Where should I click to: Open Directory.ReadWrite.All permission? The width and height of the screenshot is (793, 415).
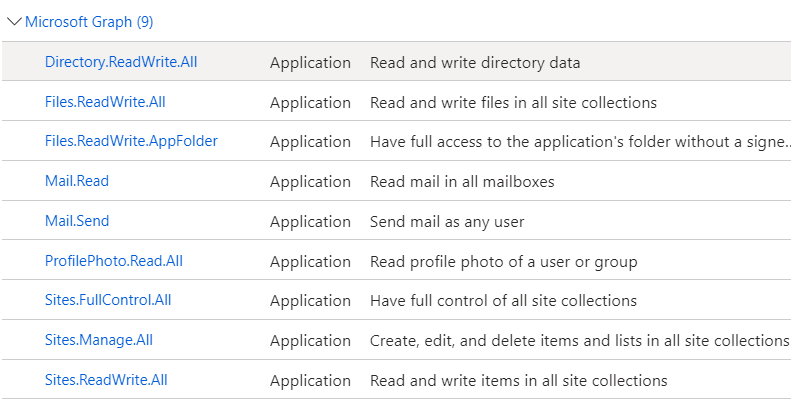[121, 62]
